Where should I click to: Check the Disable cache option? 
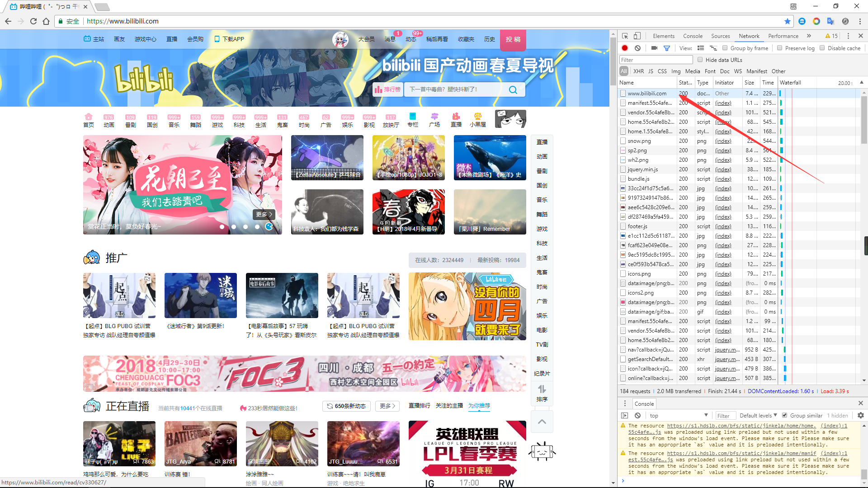click(822, 48)
